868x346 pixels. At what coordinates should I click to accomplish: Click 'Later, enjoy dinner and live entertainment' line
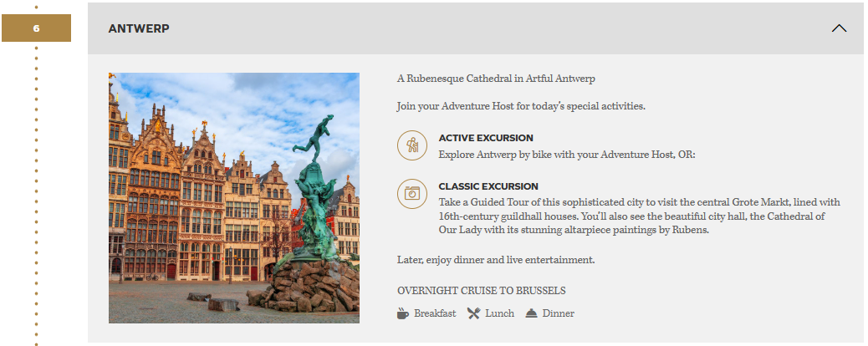coord(496,260)
